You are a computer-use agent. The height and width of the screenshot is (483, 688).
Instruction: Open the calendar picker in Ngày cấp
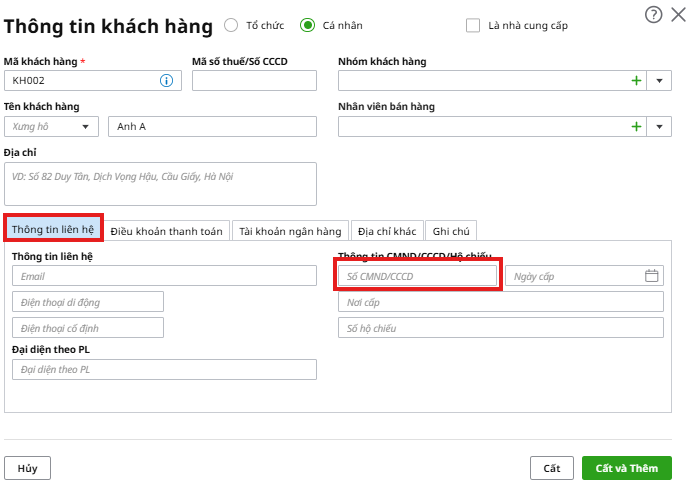click(652, 276)
